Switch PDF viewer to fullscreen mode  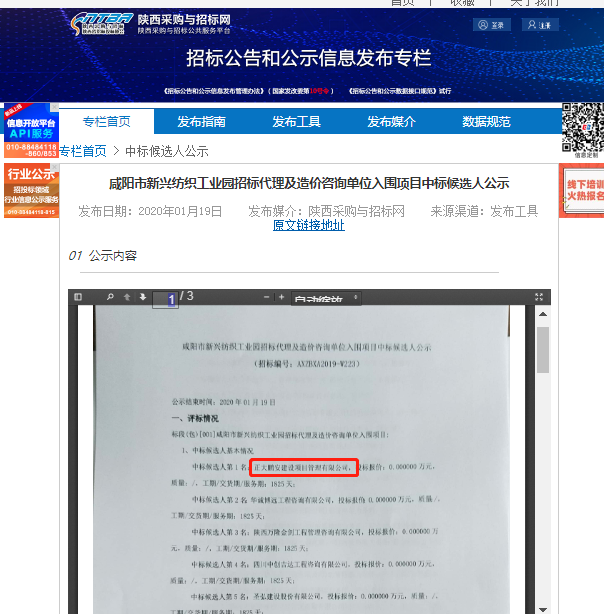(540, 298)
